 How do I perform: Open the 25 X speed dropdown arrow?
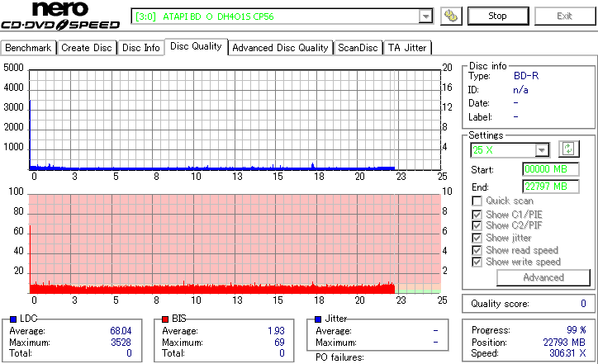pyautogui.click(x=541, y=150)
